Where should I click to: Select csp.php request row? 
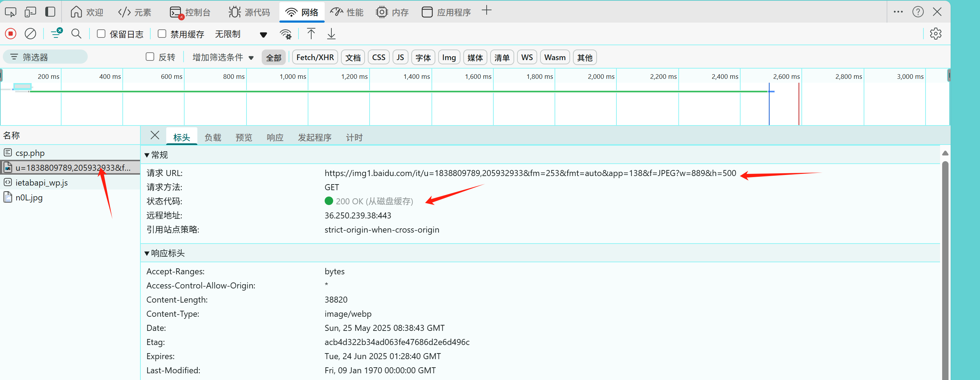tap(70, 153)
